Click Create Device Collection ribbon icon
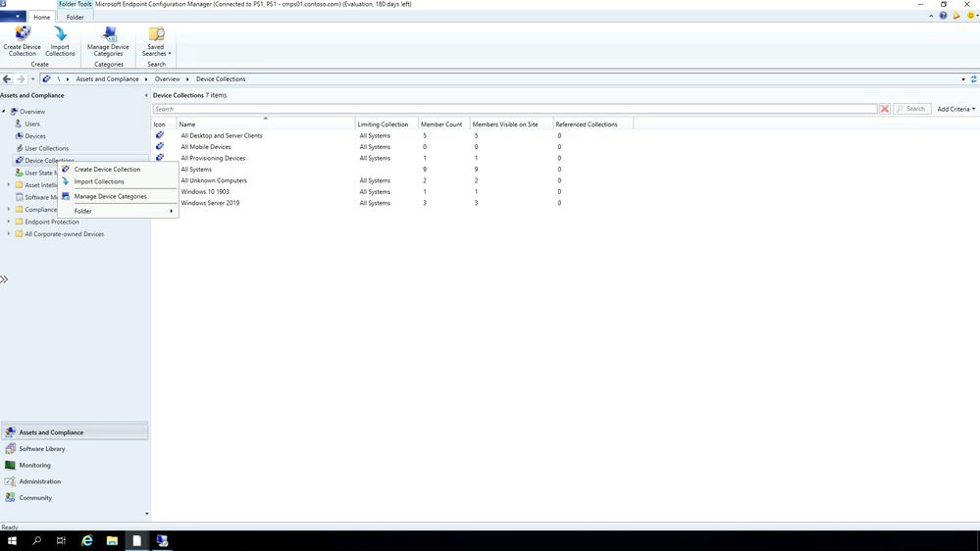The width and height of the screenshot is (980, 551). [x=23, y=41]
